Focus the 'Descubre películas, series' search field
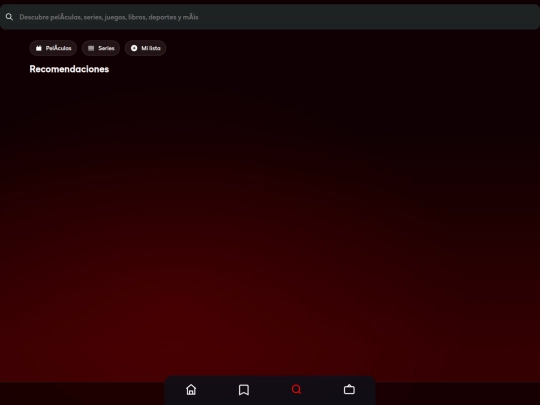This screenshot has width=540, height=405. [270, 17]
